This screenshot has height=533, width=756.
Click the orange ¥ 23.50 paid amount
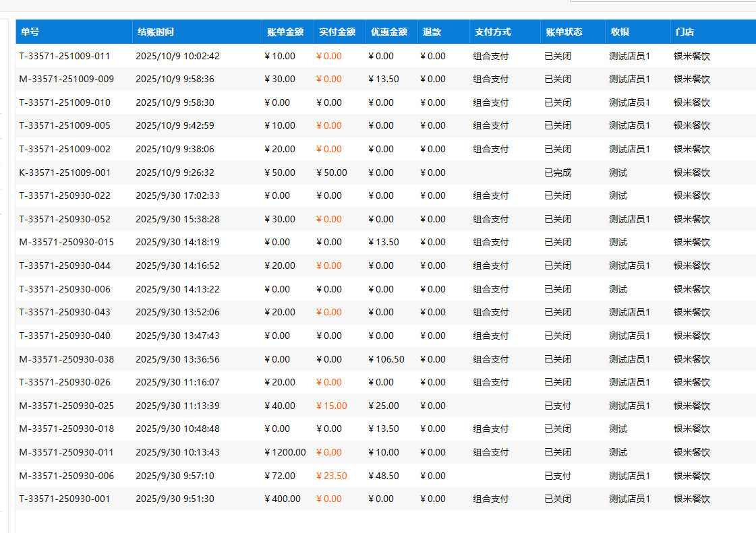coord(332,476)
